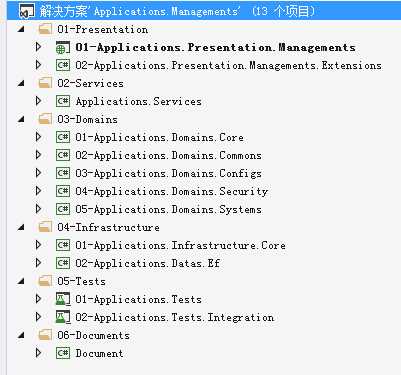Click the 02-Services folder icon
The width and height of the screenshot is (401, 375).
[45, 83]
